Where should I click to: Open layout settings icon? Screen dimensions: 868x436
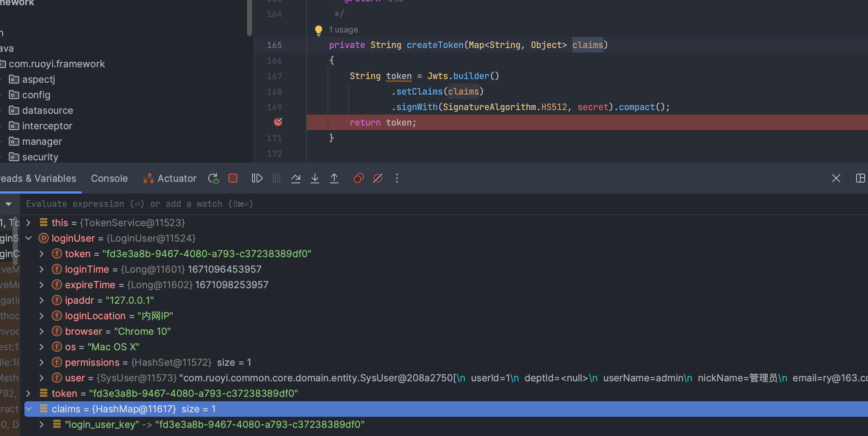pos(861,178)
